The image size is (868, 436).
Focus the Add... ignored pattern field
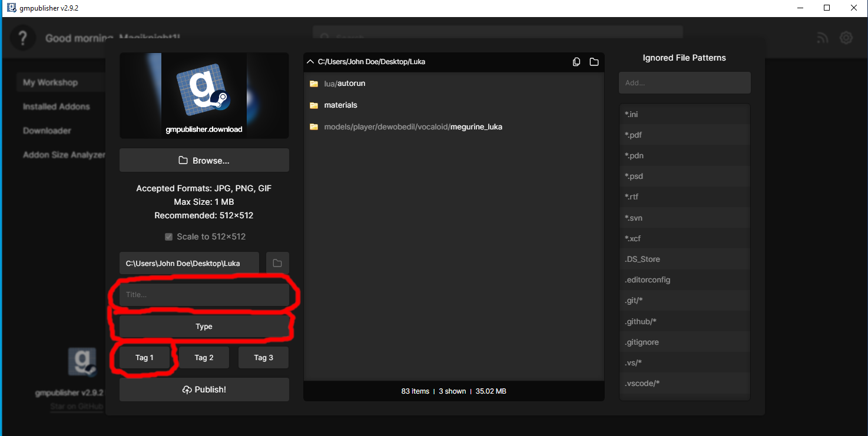pos(685,83)
